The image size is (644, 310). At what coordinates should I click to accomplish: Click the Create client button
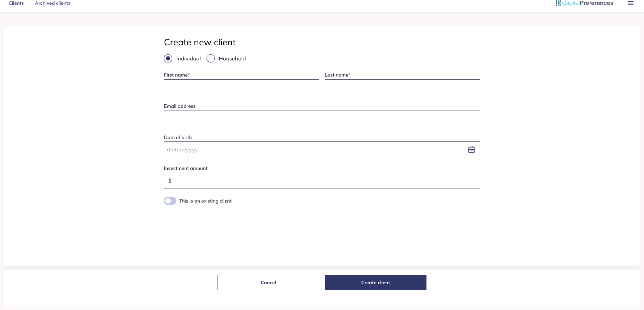[376, 283]
